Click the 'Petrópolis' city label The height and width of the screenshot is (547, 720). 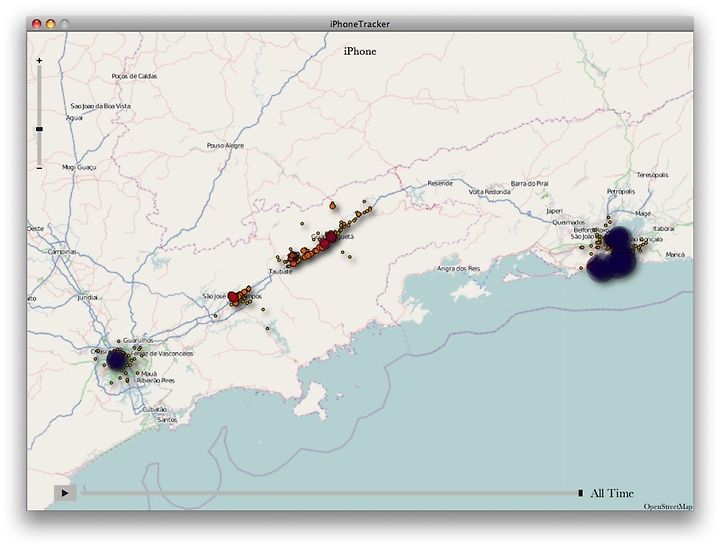[621, 192]
